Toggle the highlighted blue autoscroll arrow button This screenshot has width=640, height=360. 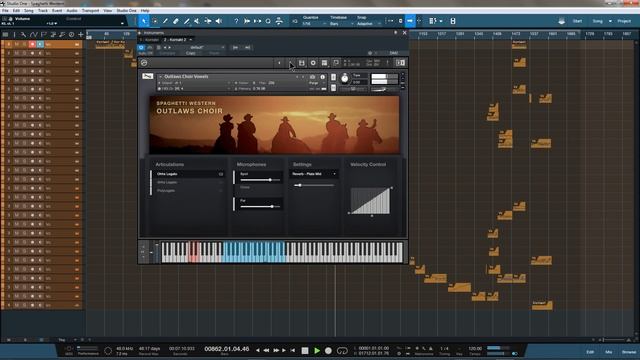point(410,21)
